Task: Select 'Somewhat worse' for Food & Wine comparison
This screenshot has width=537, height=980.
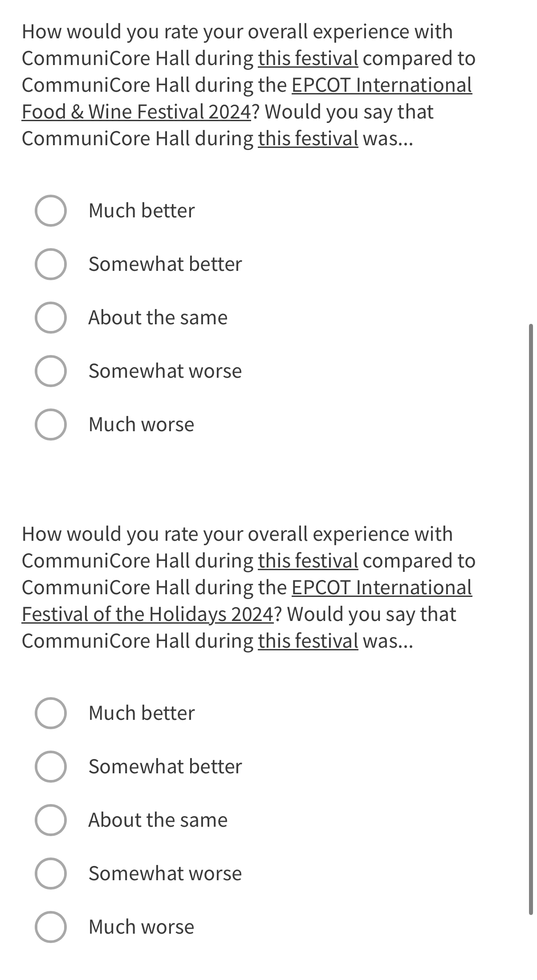Action: tap(51, 371)
